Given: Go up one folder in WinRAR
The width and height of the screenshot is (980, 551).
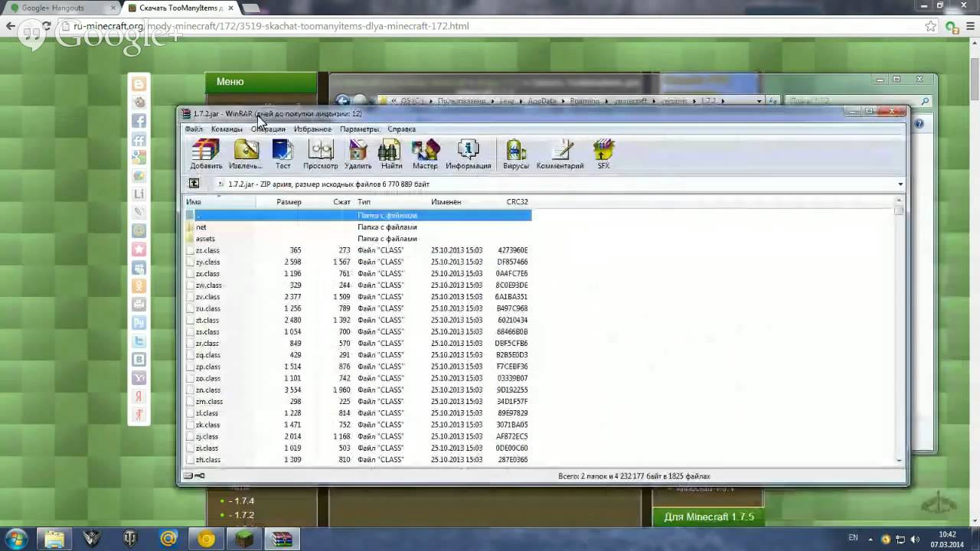Looking at the screenshot, I should 194,184.
